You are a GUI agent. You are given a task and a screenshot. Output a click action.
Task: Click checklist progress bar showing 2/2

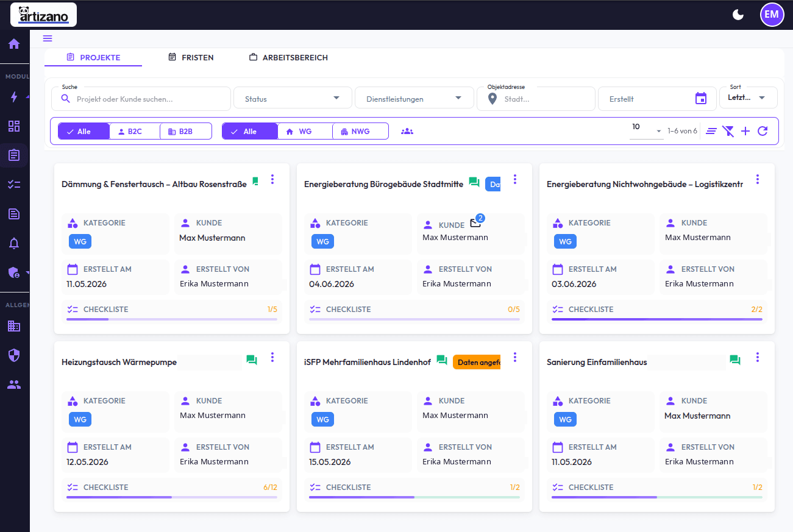pos(657,319)
